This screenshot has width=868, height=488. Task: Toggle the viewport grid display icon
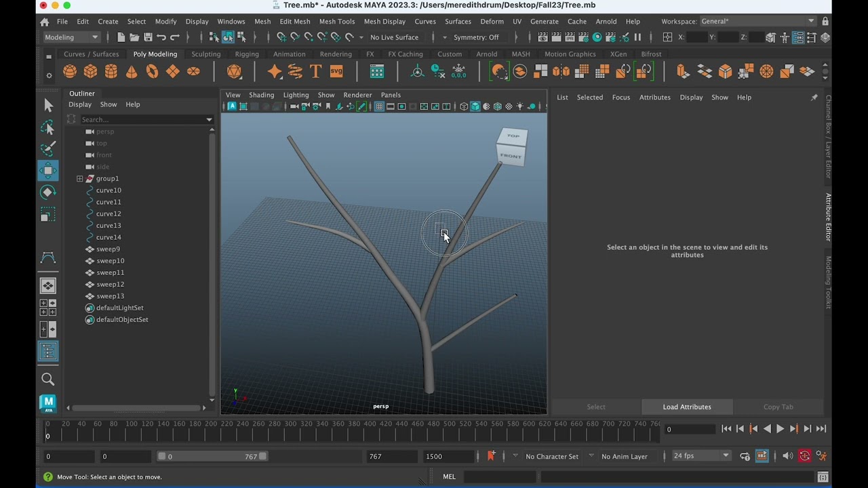coord(379,106)
